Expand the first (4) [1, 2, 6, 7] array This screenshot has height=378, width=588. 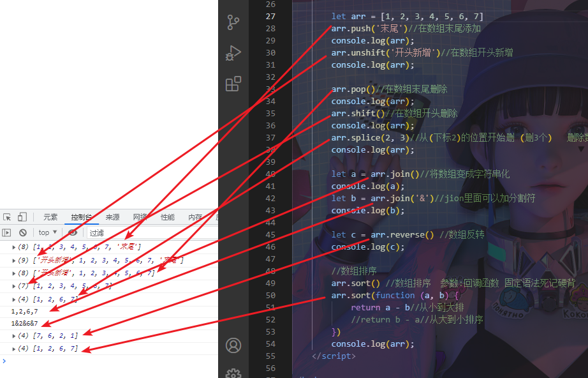pos(14,299)
